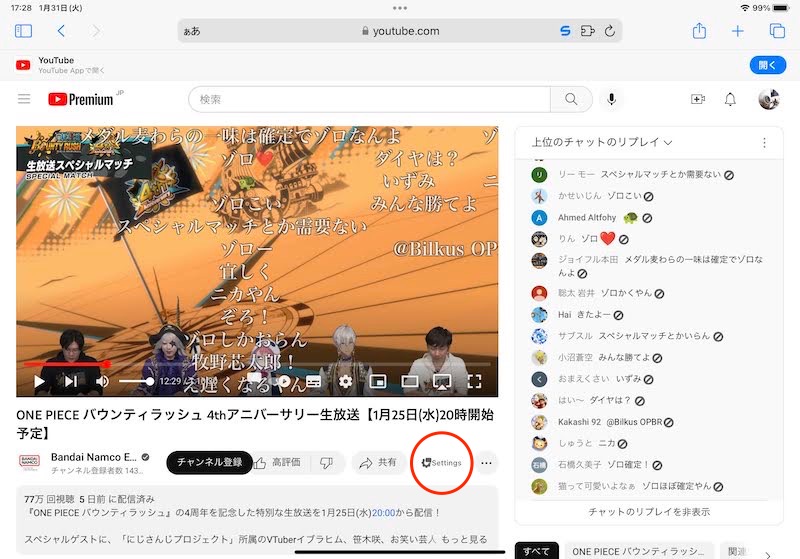
Task: Open the YouTube hamburger guide menu
Action: [x=24, y=99]
